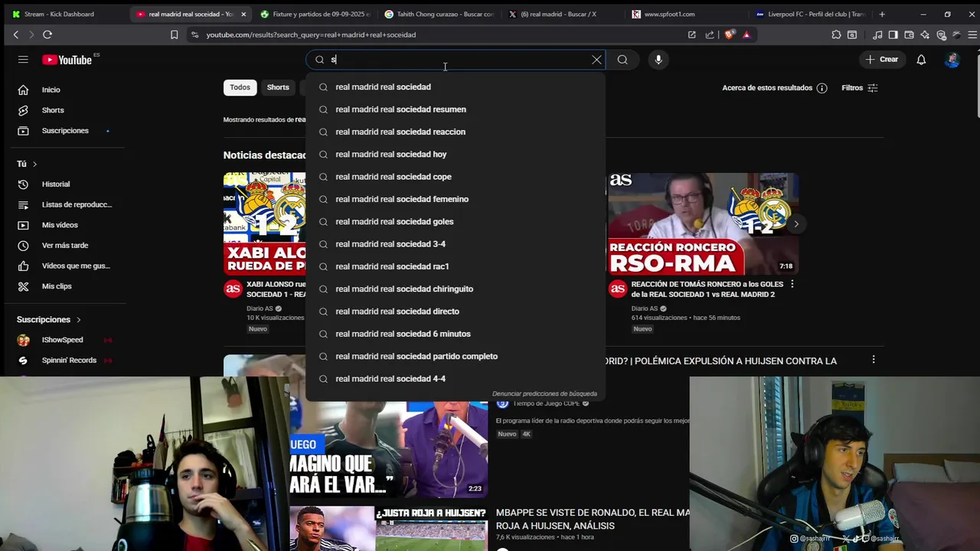The height and width of the screenshot is (551, 980).
Task: Submit search with magnifier button
Action: coord(622,60)
